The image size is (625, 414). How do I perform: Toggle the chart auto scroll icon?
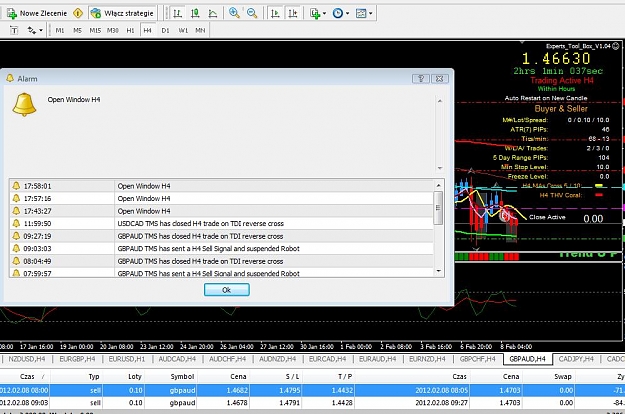pyautogui.click(x=275, y=13)
